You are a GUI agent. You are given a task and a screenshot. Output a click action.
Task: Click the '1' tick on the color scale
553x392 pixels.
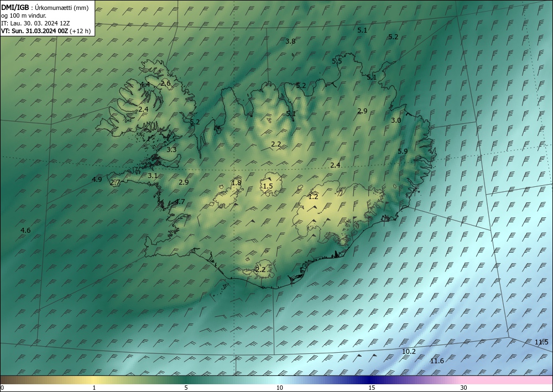(x=94, y=388)
